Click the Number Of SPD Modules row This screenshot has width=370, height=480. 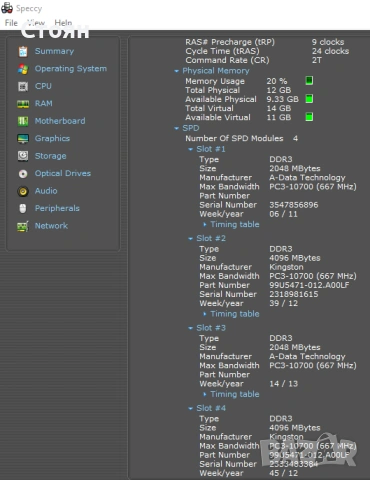(x=242, y=138)
